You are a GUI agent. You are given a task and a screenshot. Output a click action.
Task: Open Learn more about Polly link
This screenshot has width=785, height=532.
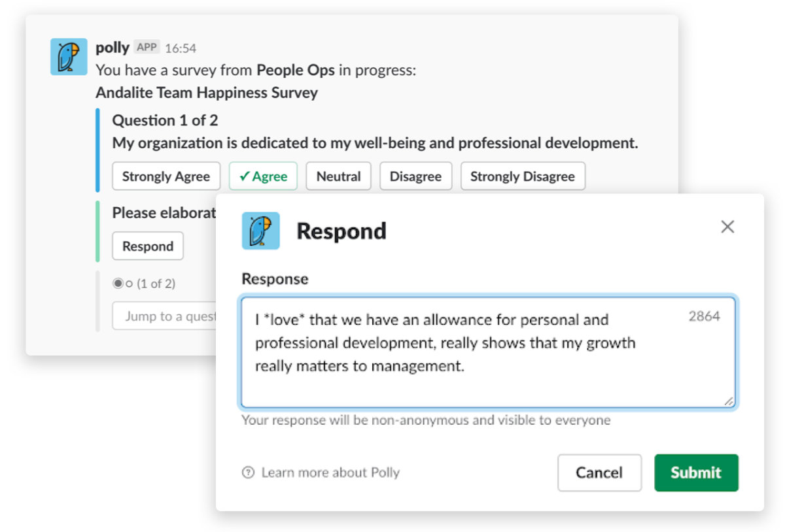pyautogui.click(x=330, y=473)
